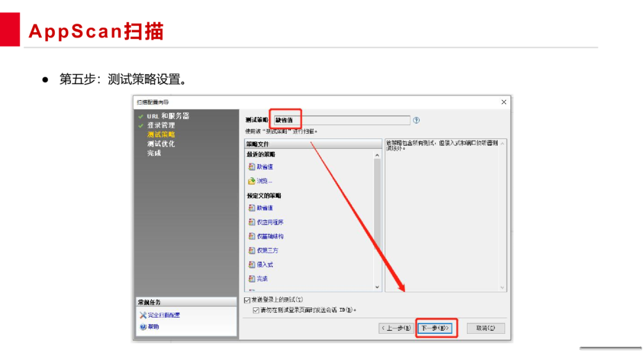Toggle the 请勿在测试登录页面时发送会话 ID checkbox

[256, 310]
